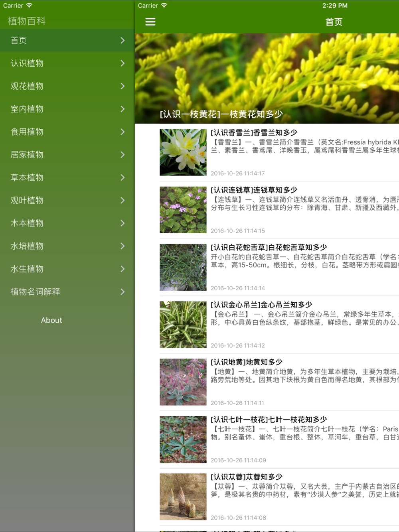This screenshot has width=399, height=532.
Task: Open 草本植物 category
Action: pyautogui.click(x=67, y=177)
